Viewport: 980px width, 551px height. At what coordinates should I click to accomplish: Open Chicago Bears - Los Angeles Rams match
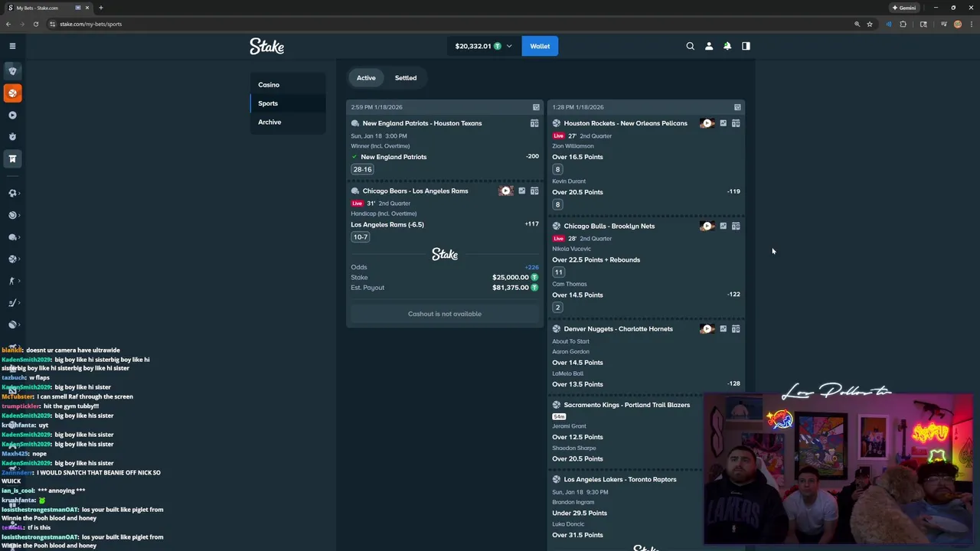(415, 191)
